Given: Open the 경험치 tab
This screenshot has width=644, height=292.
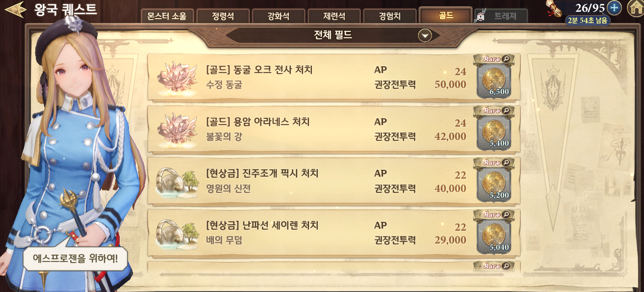Looking at the screenshot, I should click(x=389, y=16).
